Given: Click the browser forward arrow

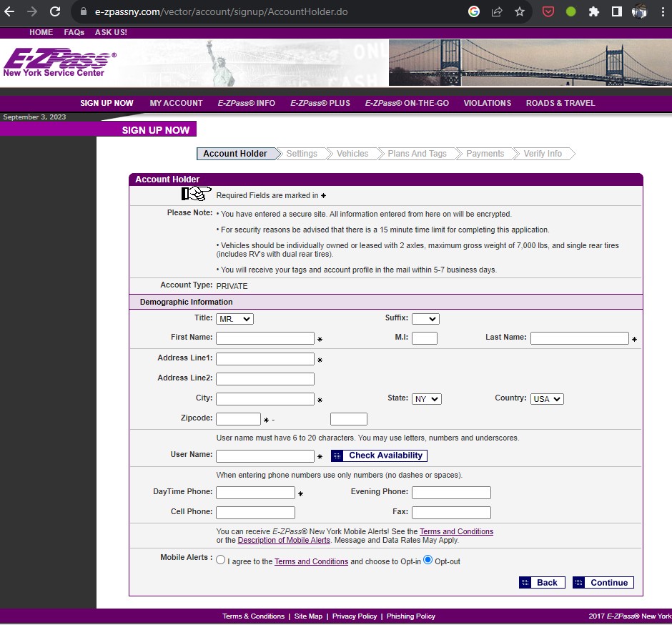Looking at the screenshot, I should coord(32,11).
